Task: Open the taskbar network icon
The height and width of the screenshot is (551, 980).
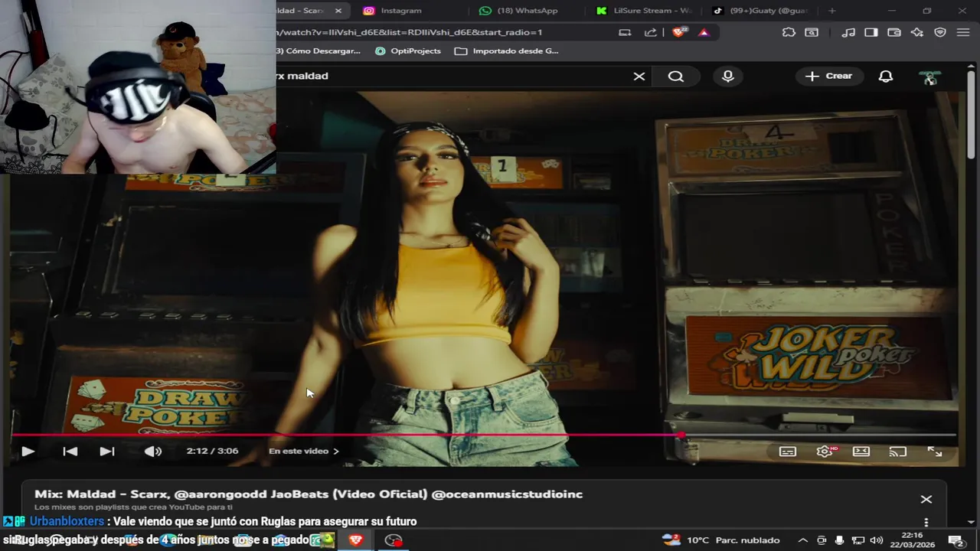Action: (858, 540)
